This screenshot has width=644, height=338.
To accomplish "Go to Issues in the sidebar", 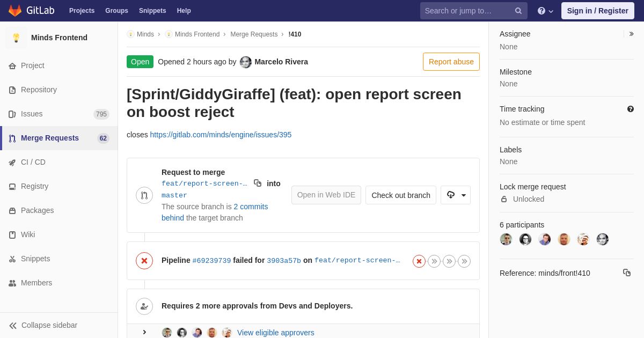I will [x=32, y=114].
